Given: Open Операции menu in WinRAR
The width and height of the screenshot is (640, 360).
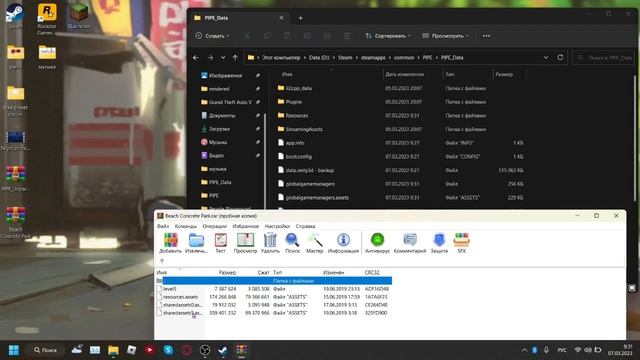Looking at the screenshot, I should coord(214,226).
